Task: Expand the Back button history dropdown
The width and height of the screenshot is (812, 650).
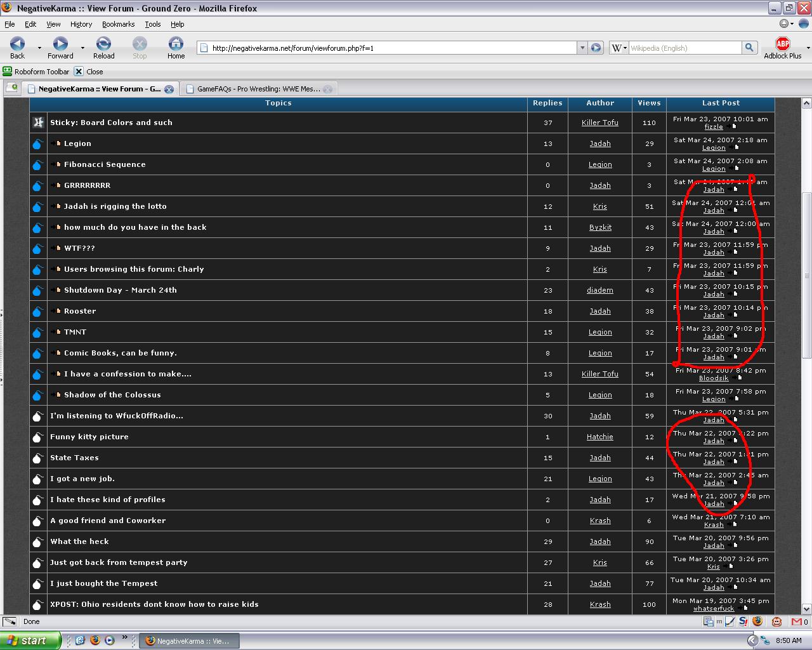Action: (39, 48)
